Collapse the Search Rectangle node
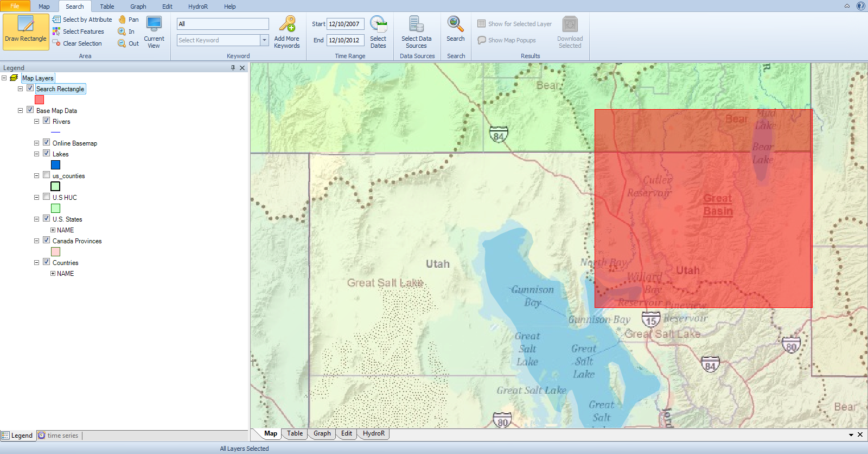The image size is (868, 454). coord(21,89)
